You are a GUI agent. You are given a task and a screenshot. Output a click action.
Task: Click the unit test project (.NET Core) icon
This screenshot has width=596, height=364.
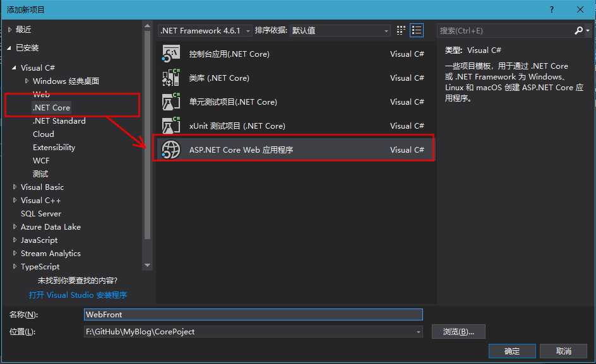click(170, 102)
